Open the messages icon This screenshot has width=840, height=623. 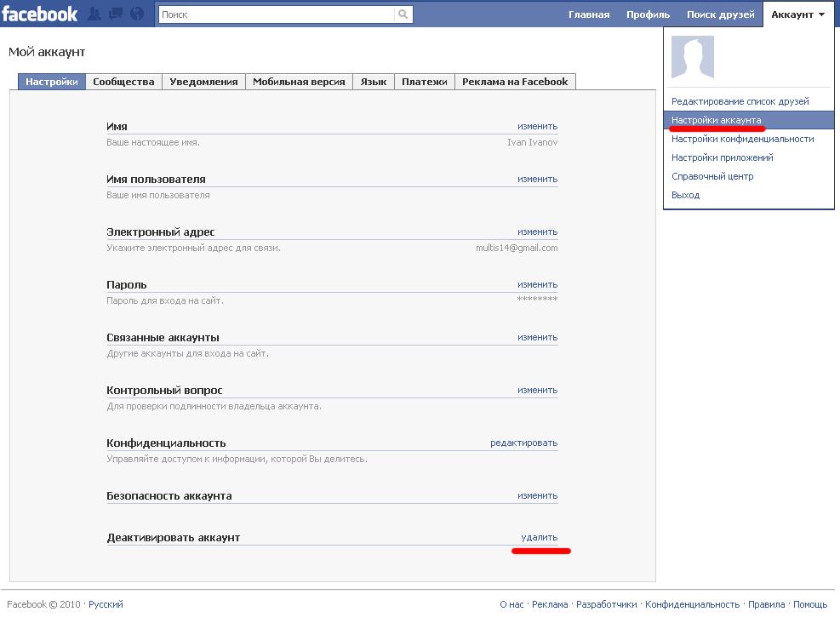(114, 13)
